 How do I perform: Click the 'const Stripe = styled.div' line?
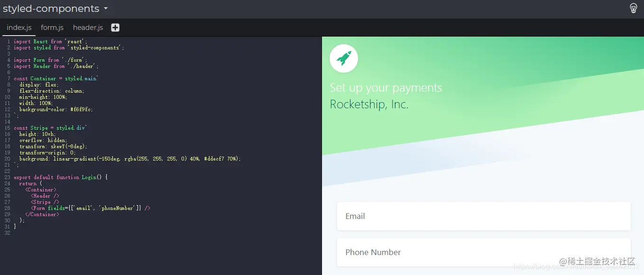[x=50, y=128]
